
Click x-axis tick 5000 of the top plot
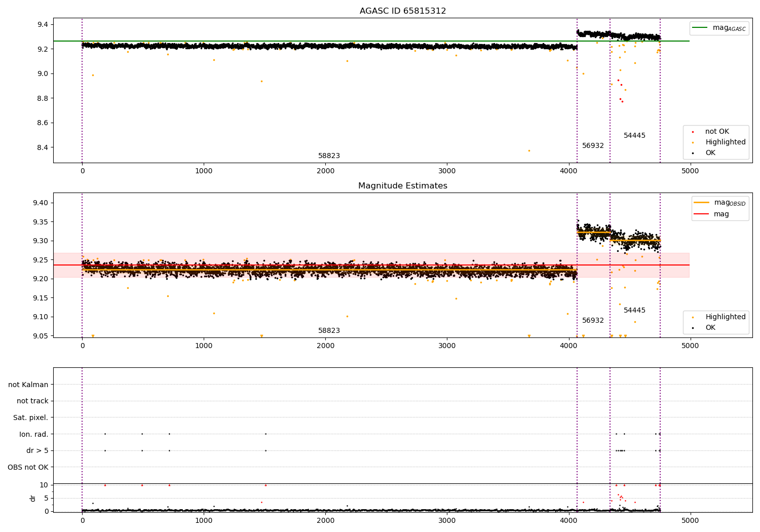tap(690, 171)
